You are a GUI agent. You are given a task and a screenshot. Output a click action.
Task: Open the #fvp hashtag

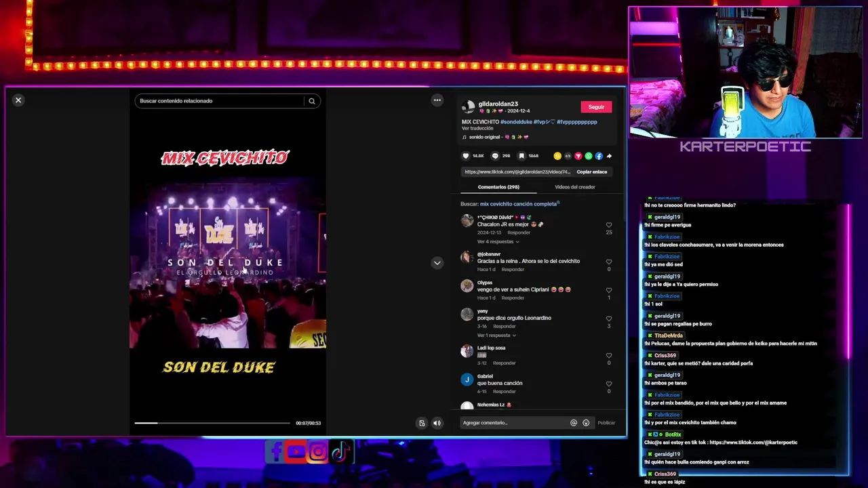point(544,122)
